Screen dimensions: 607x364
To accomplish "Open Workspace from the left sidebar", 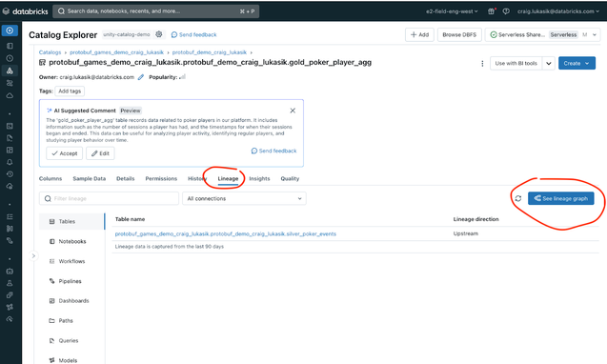I will point(10,46).
